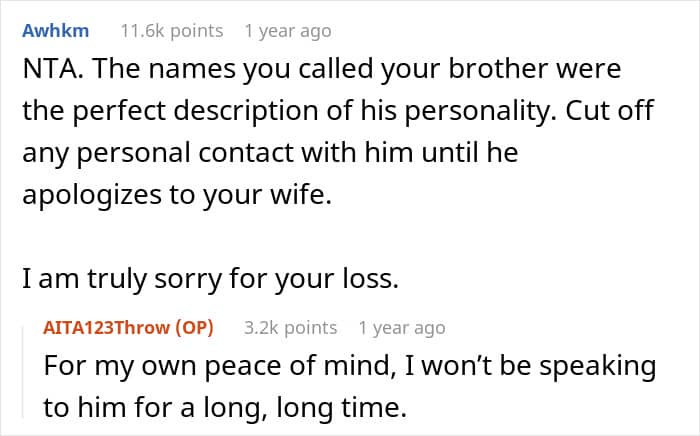Click the 11.6k points score
700x436 pixels.
[171, 31]
